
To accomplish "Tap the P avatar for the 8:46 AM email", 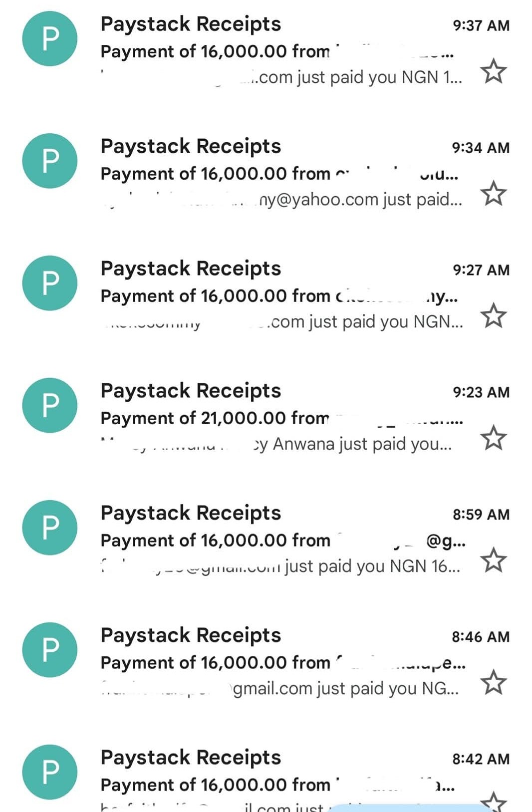I will tap(50, 650).
